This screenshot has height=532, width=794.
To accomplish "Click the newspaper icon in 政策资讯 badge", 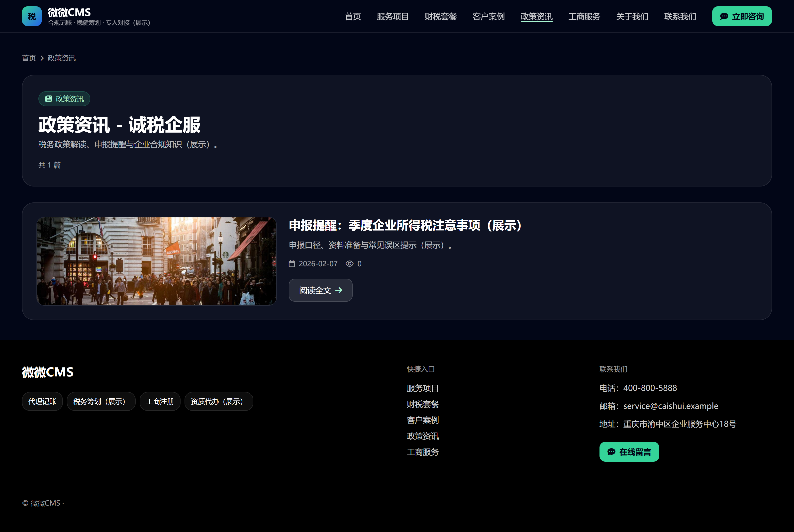I will [x=49, y=99].
